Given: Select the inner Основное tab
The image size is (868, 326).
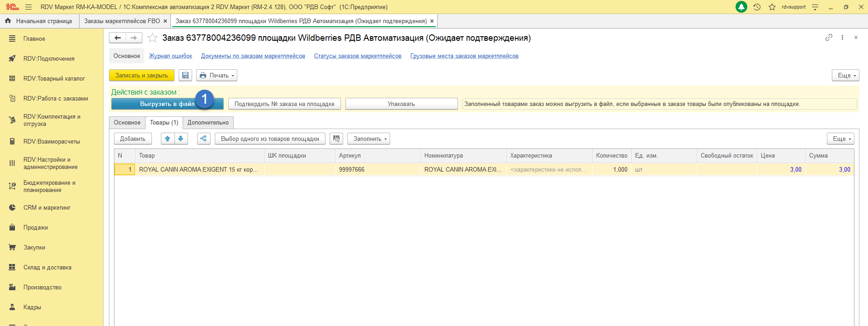Looking at the screenshot, I should pyautogui.click(x=127, y=123).
